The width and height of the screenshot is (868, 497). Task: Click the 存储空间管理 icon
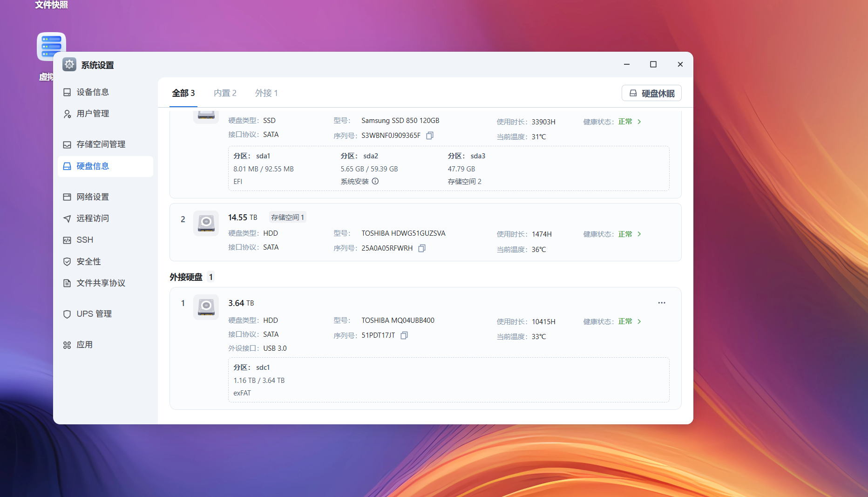tap(67, 144)
